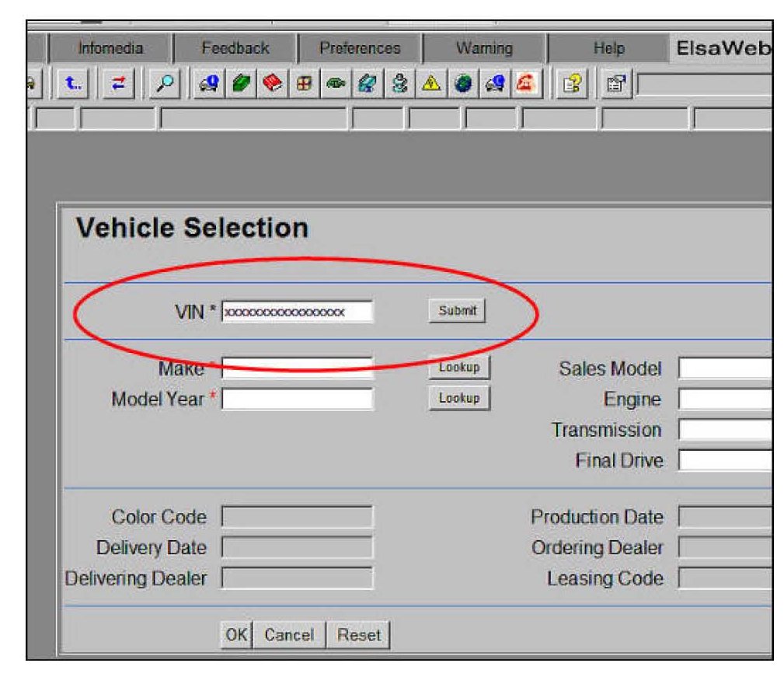This screenshot has height=677, width=784.
Task: Click the blue 't..' toolbar icon
Action: click(71, 83)
